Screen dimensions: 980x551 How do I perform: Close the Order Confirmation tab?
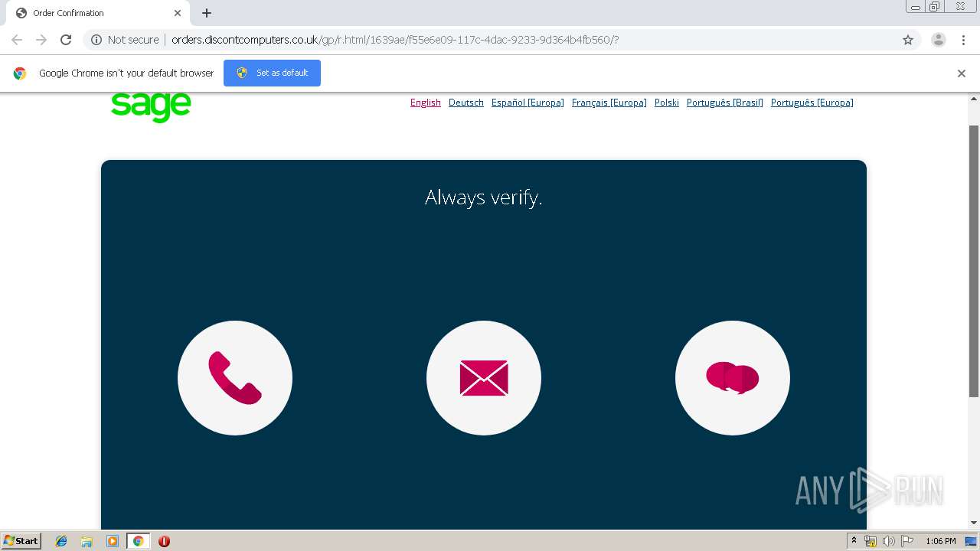178,13
